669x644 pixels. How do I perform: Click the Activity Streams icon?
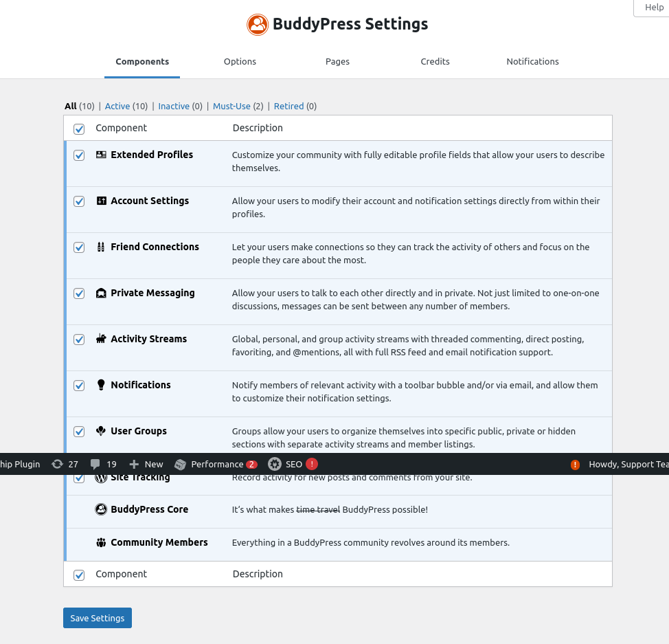point(100,339)
